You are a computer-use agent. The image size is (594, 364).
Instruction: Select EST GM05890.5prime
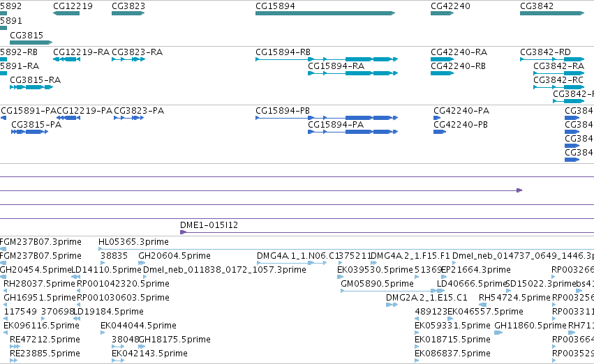tap(378, 284)
